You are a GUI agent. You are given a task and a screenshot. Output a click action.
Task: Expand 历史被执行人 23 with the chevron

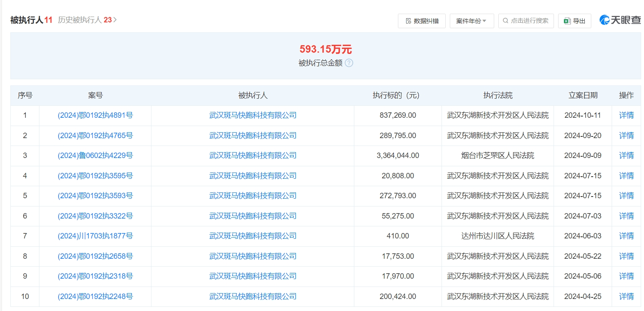pos(115,20)
